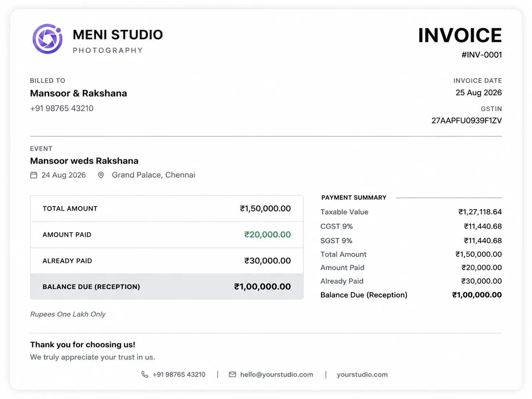This screenshot has width=532, height=399.
Task: Select ₹1,50,000.00 in the TOTAL AMOUNT table row
Action: click(265, 209)
